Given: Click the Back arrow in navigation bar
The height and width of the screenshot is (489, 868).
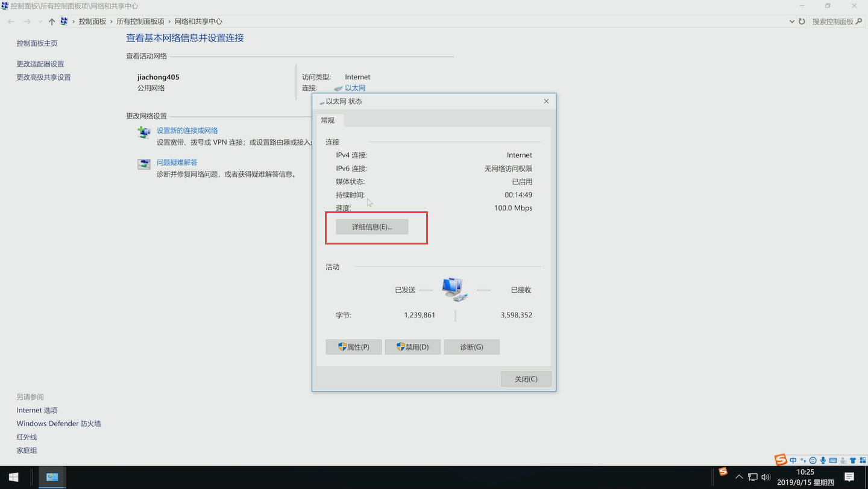Looking at the screenshot, I should coord(11,22).
